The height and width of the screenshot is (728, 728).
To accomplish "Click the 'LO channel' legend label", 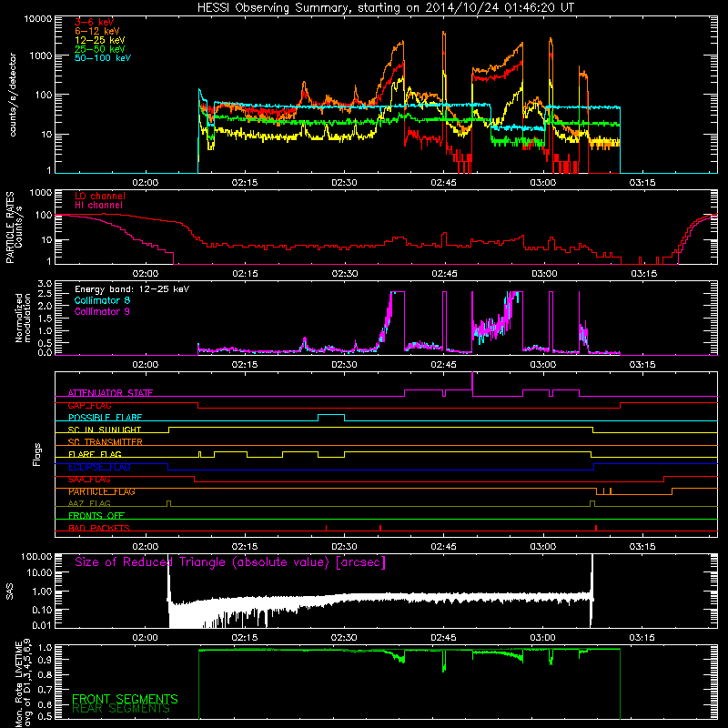I will [x=100, y=196].
